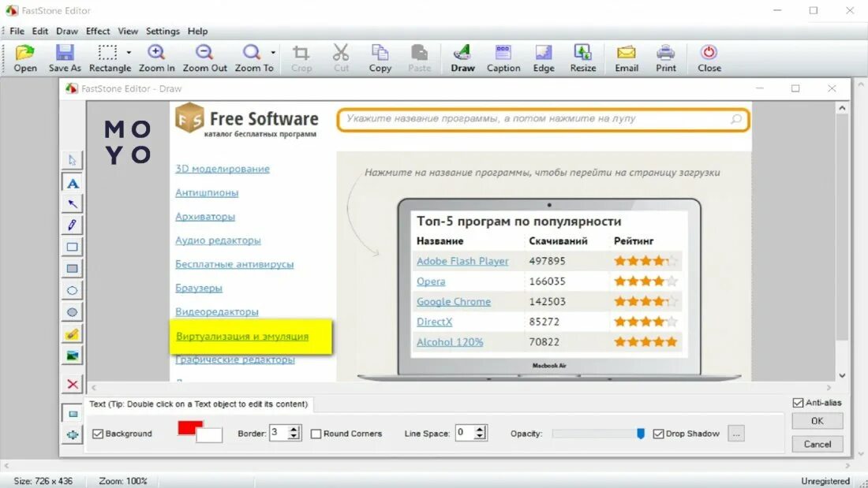Open the Settings menu
Viewport: 868px width, 488px height.
click(163, 31)
